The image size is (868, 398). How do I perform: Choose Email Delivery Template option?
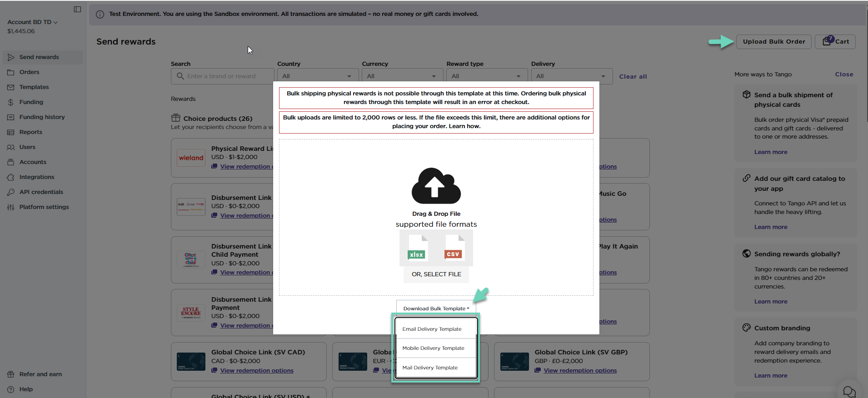(432, 329)
